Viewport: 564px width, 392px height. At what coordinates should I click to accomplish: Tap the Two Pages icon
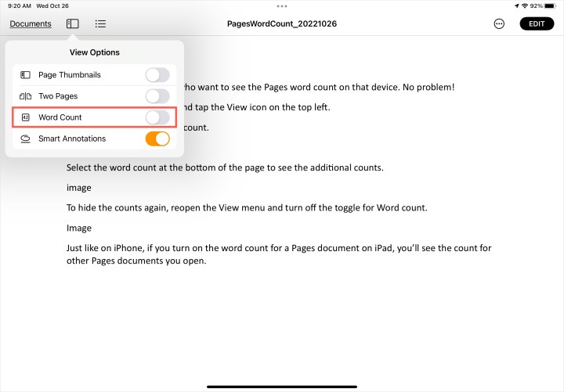click(25, 96)
